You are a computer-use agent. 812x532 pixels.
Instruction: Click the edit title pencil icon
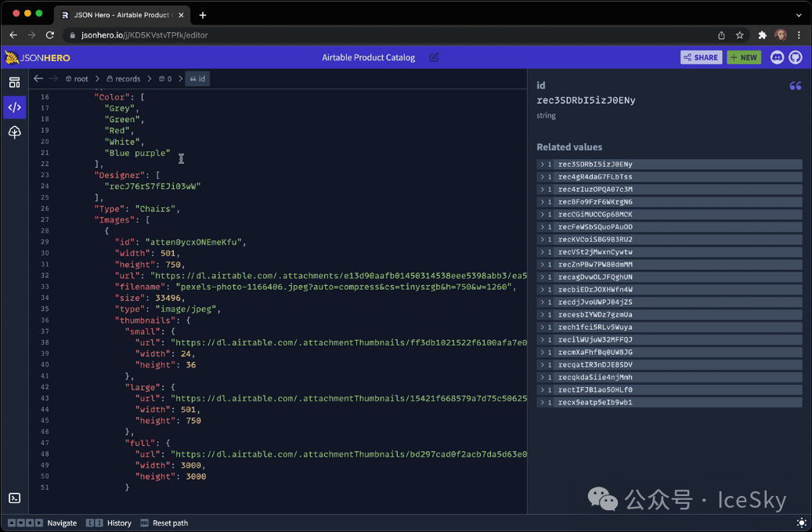pyautogui.click(x=434, y=57)
